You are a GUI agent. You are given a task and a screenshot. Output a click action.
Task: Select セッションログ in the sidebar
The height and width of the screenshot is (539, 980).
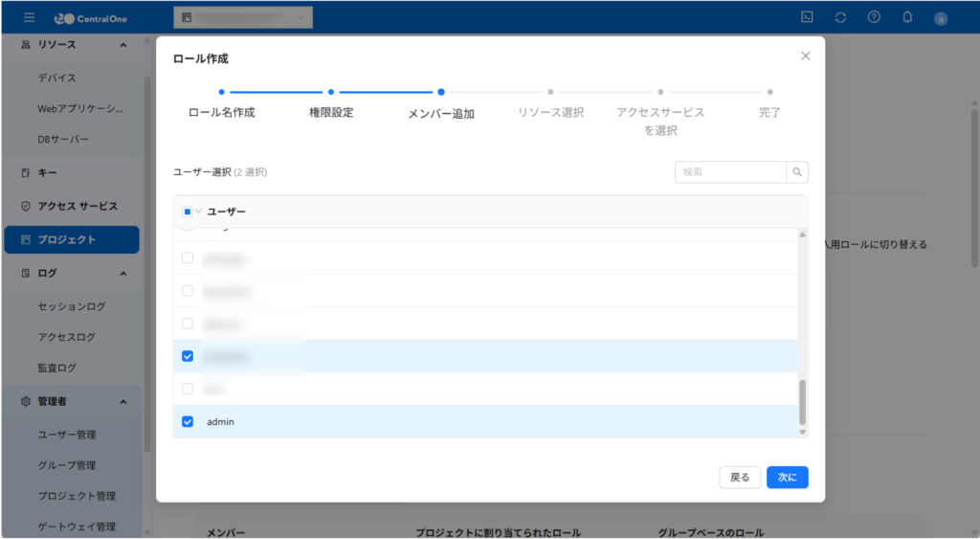coord(71,306)
